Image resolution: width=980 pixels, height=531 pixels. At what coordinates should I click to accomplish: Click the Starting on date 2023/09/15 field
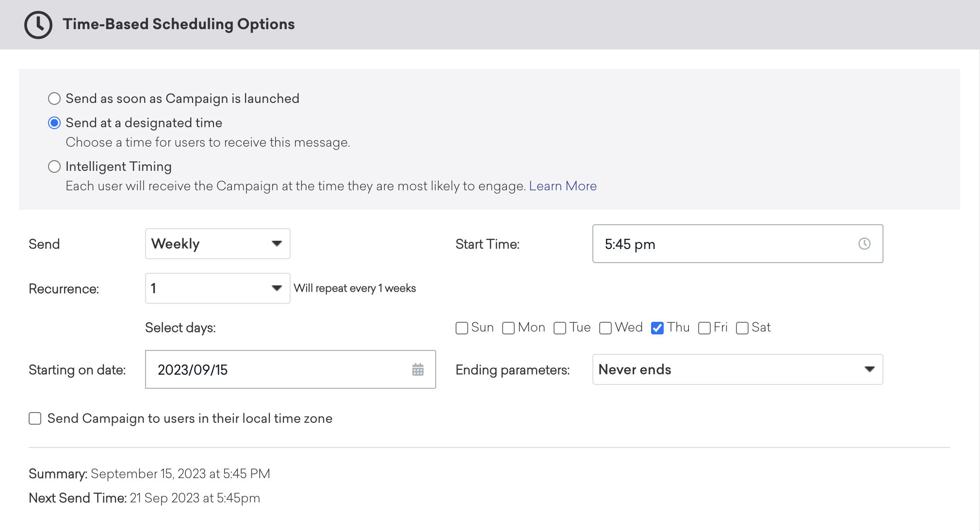coord(277,370)
